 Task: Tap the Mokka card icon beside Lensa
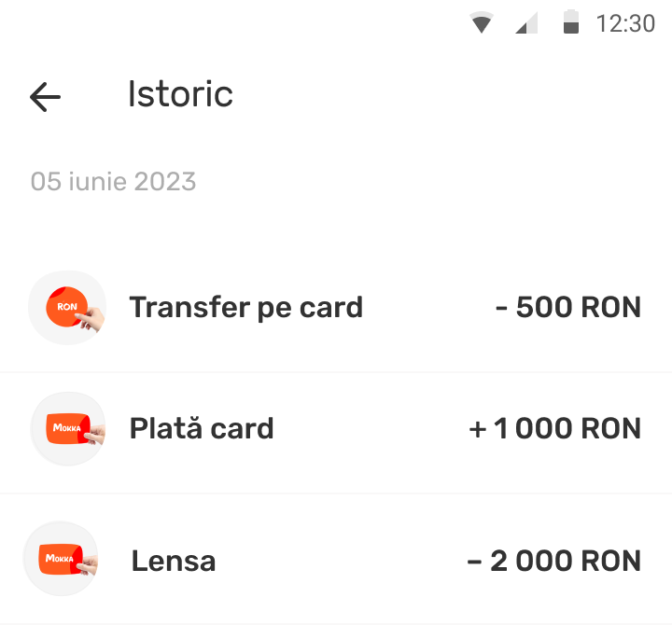click(62, 560)
